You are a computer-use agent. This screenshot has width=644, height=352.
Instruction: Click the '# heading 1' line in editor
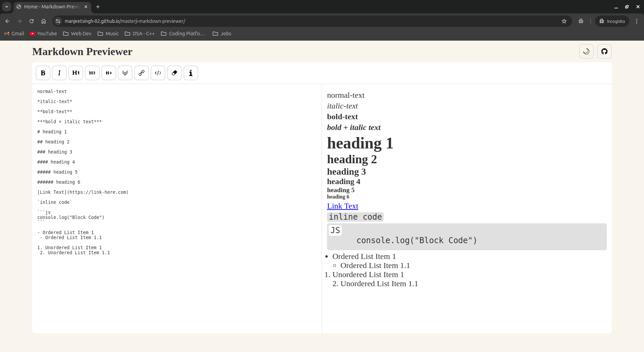click(x=52, y=132)
